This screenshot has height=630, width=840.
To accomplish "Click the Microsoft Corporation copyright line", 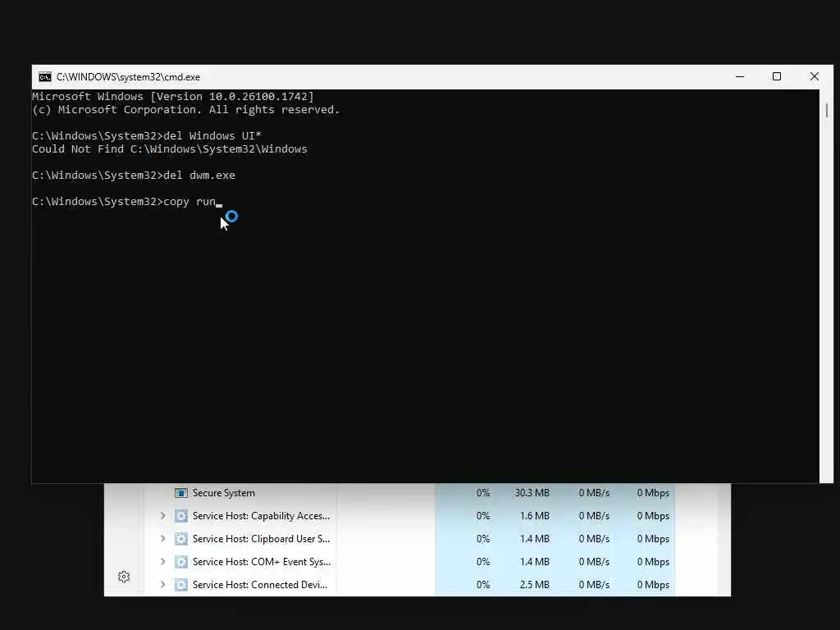I will (186, 110).
